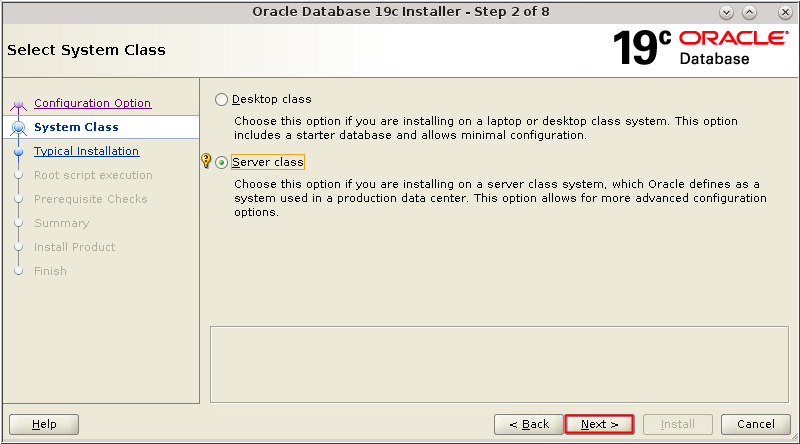Image resolution: width=800 pixels, height=444 pixels.
Task: Click the Root script execution step
Action: [x=93, y=175]
